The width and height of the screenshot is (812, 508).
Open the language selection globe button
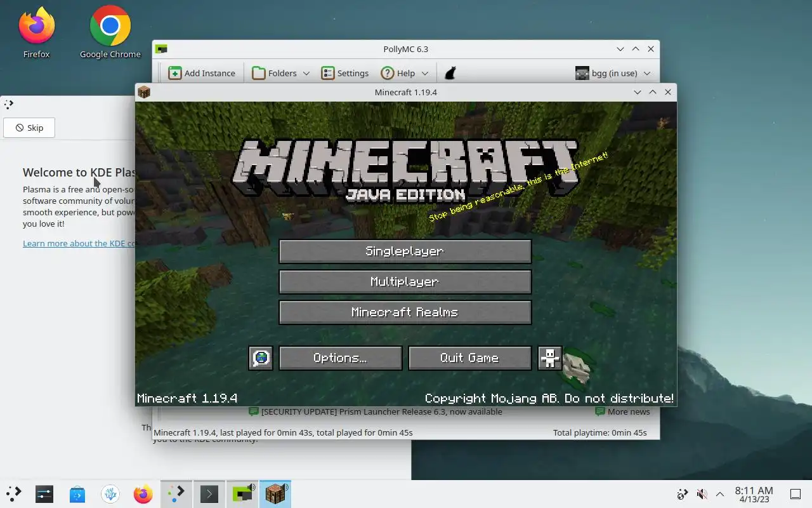coord(261,358)
